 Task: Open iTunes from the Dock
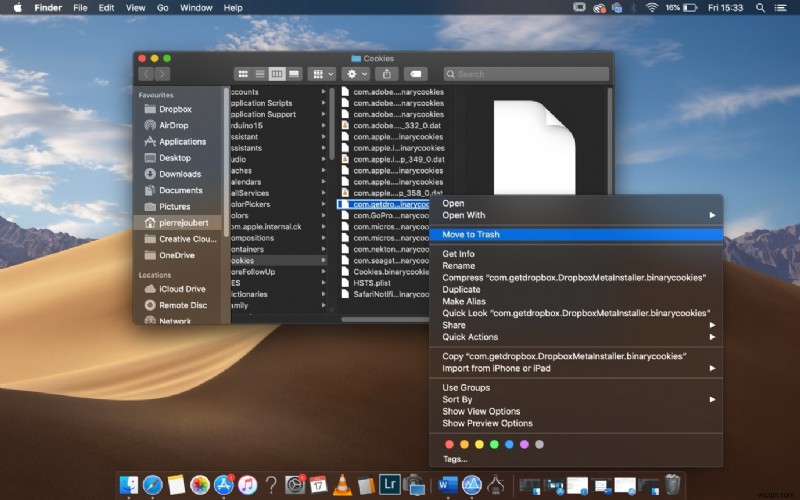[247, 485]
